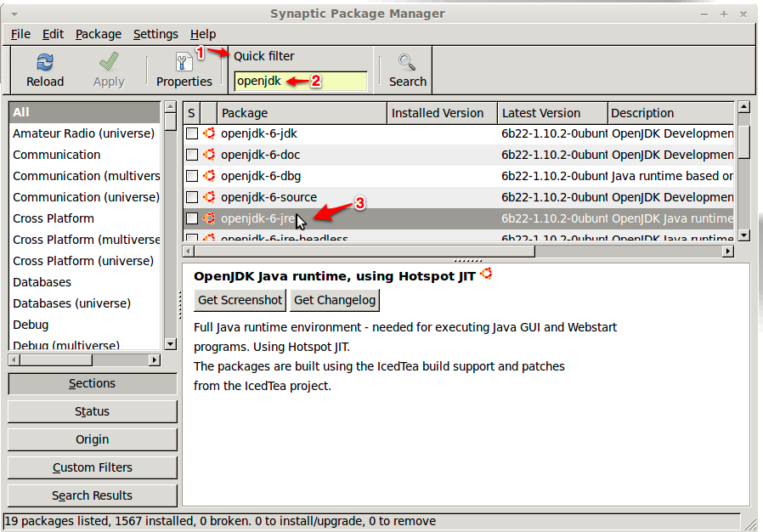Sort by the S status column header
763x532 pixels.
click(x=192, y=113)
